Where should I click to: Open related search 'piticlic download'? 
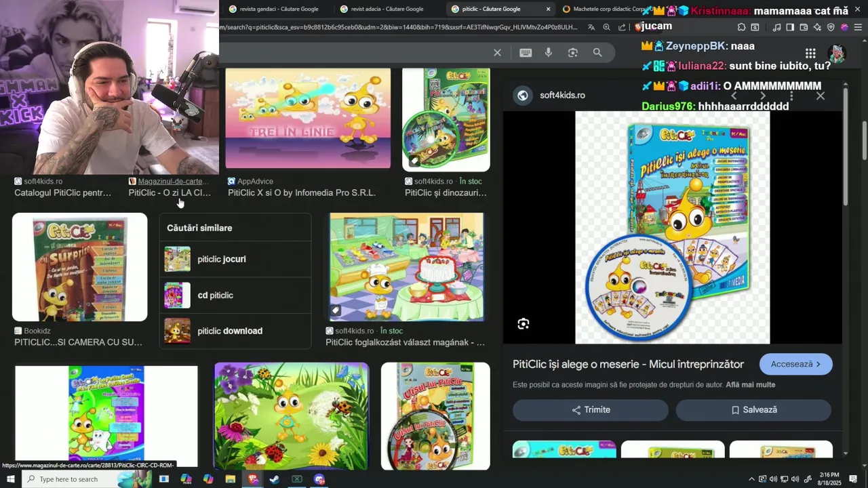tap(235, 331)
